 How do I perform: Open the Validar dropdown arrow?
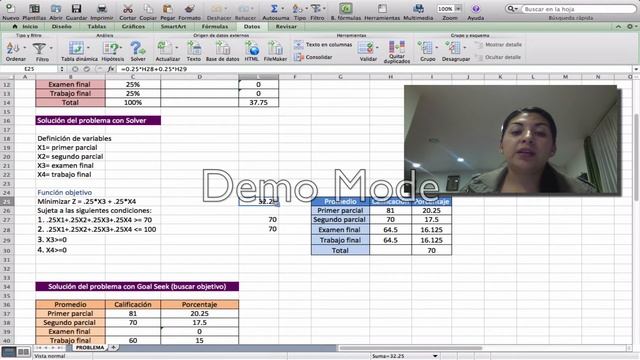378,48
